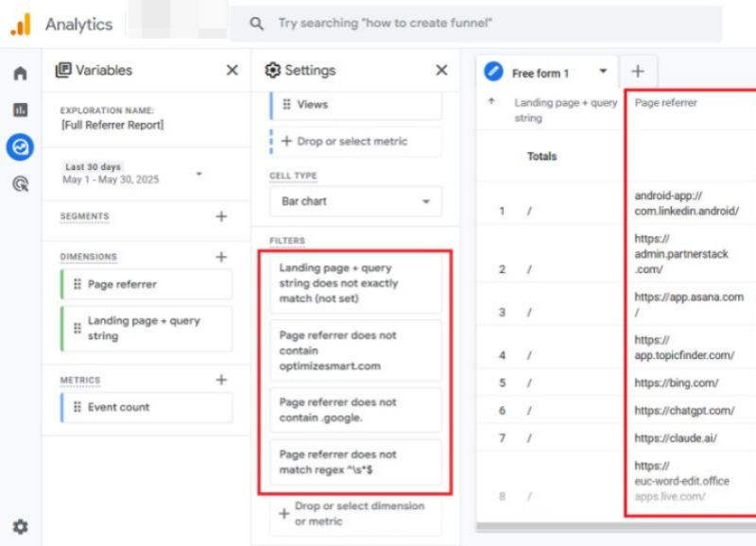The image size is (756, 546).
Task: Click drag handle of Views value
Action: (287, 104)
